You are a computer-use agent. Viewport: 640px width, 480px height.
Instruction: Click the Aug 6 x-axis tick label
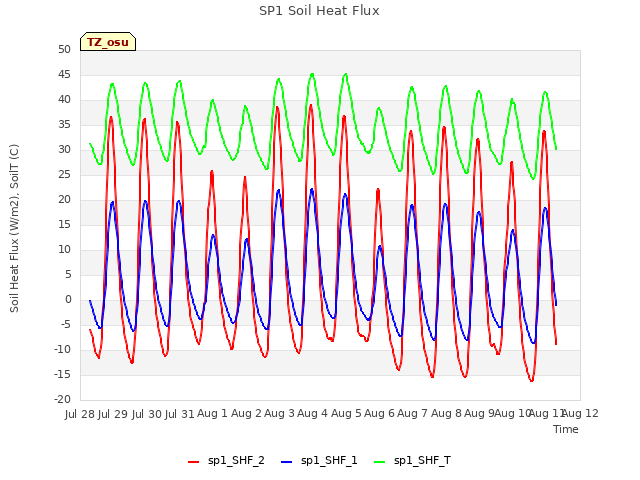(x=380, y=413)
